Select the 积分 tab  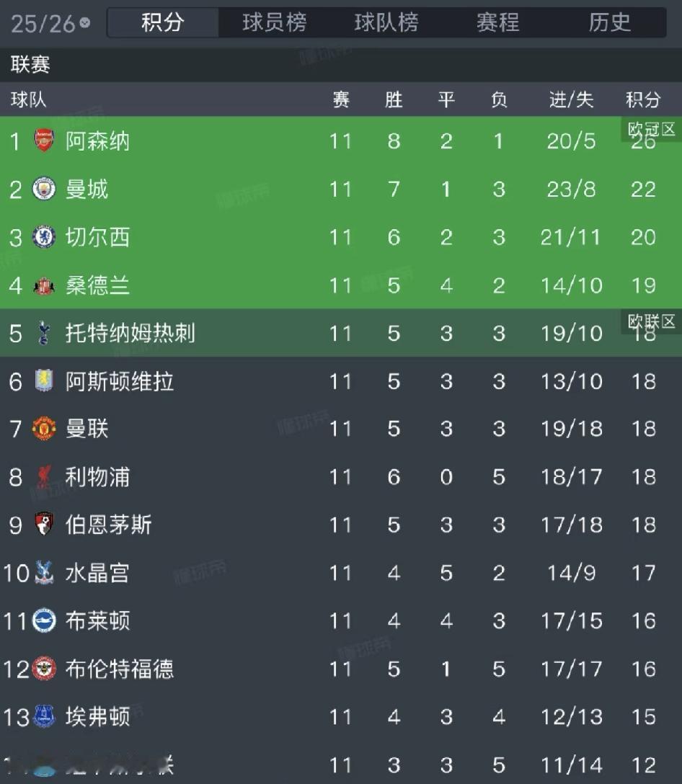pos(163,23)
